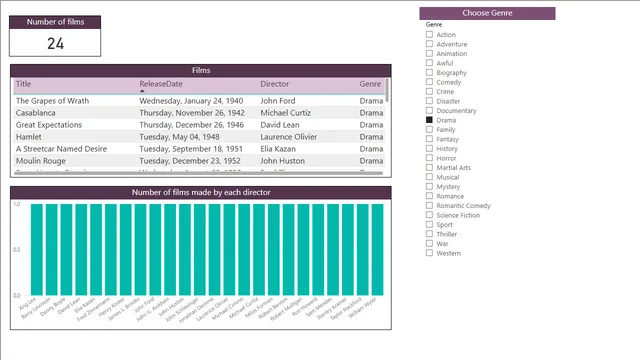Toggle the Crime genre checkbox

(429, 91)
